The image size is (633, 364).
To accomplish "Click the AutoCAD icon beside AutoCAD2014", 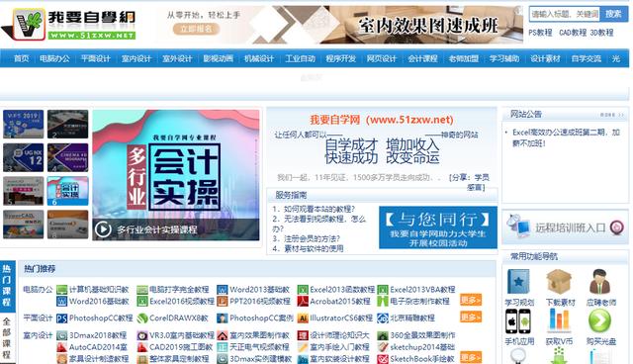I will 61,347.
